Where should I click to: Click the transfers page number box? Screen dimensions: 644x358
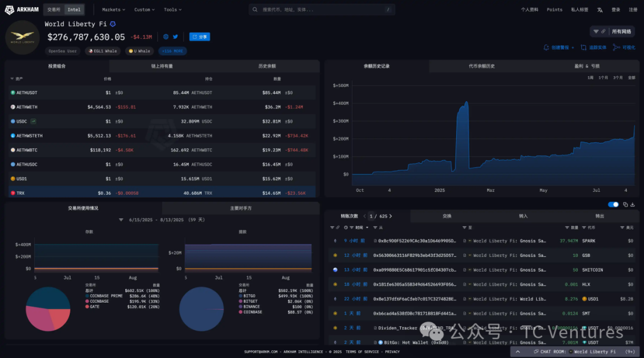click(371, 216)
